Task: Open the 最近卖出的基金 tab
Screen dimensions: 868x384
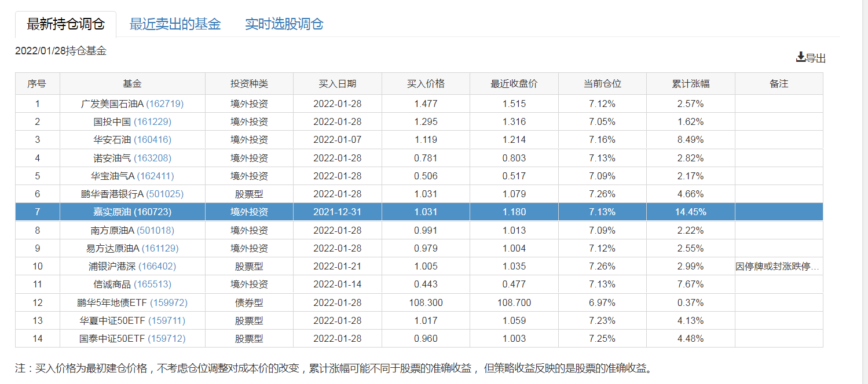Action: [x=175, y=24]
